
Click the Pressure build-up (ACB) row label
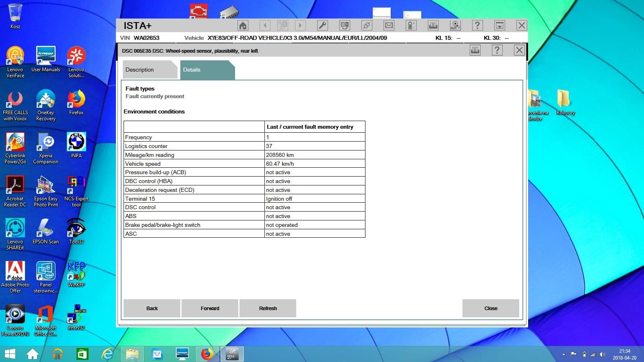[155, 172]
